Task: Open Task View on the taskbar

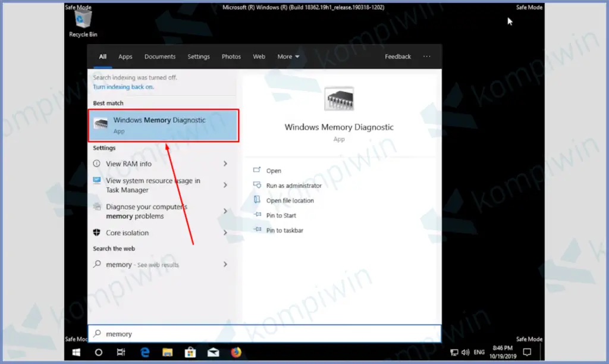Action: click(x=121, y=352)
